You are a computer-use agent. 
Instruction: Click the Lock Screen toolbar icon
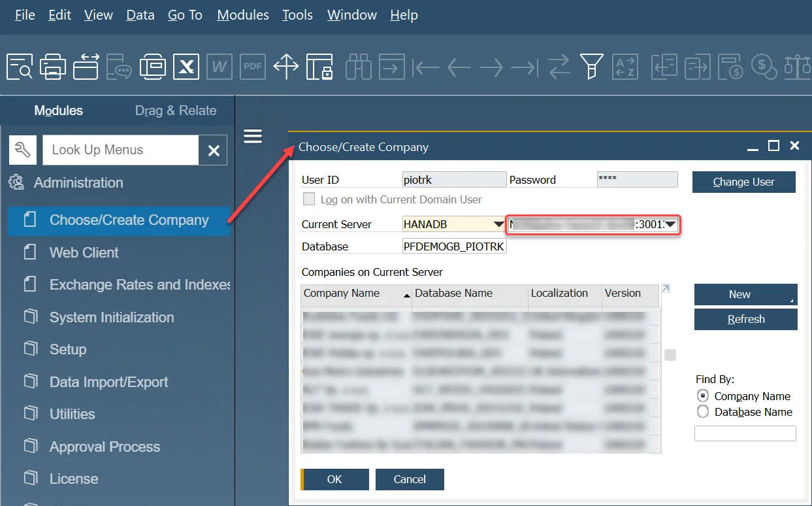click(319, 67)
